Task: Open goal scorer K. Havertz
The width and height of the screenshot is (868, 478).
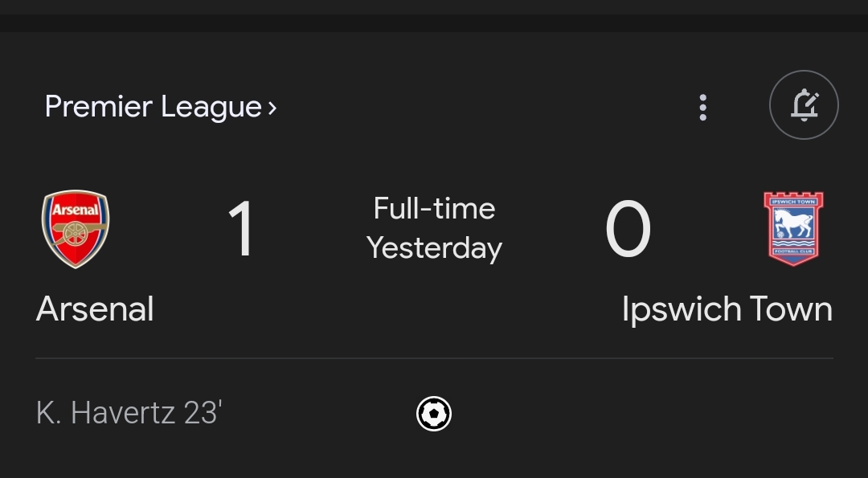Action: click(107, 414)
